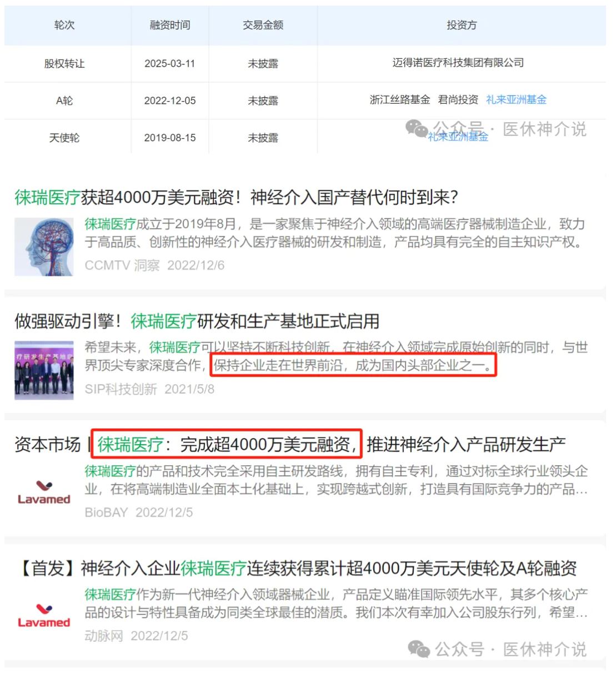
Task: Click the WeChat icon in table watermark
Action: click(417, 129)
